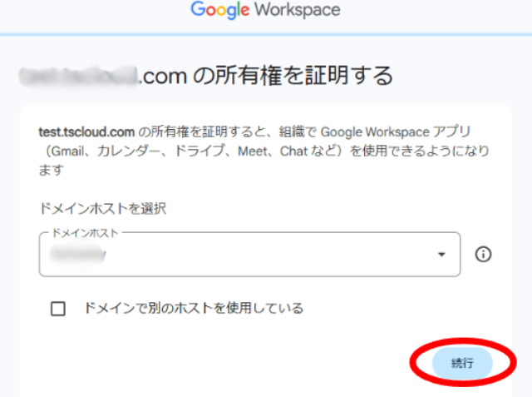Click the light blue divider line below the header

(266, 34)
